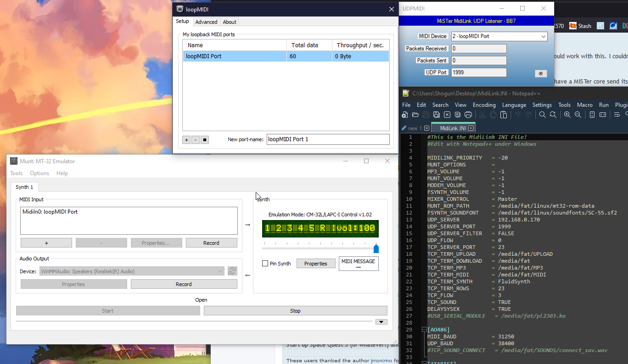This screenshot has height=364, width=628.
Task: Click Synchronize horizontal scrolling icon in Notepad++
Action: click(x=603, y=115)
